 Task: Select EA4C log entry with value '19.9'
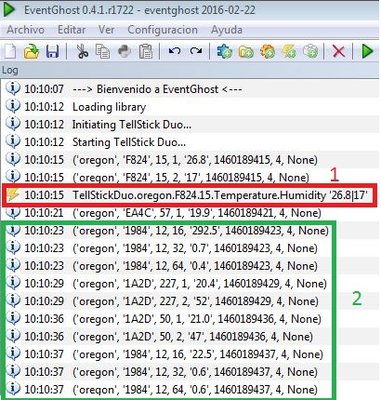(190, 213)
